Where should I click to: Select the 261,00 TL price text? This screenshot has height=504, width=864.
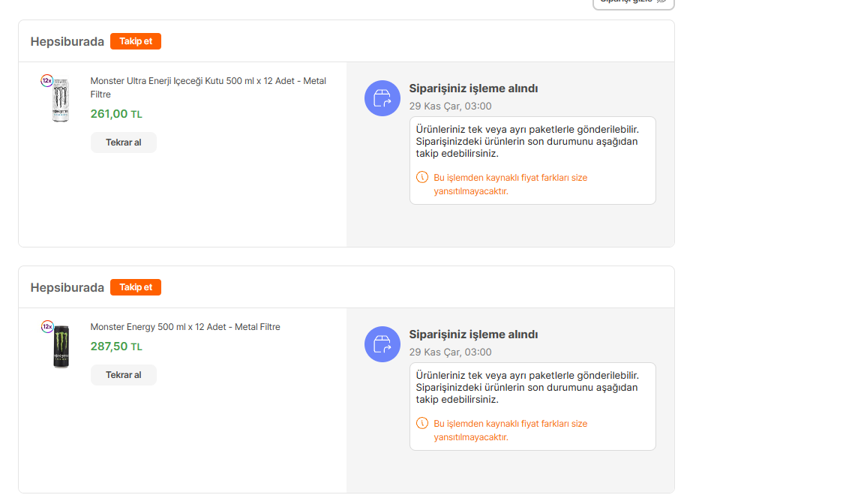(x=116, y=114)
